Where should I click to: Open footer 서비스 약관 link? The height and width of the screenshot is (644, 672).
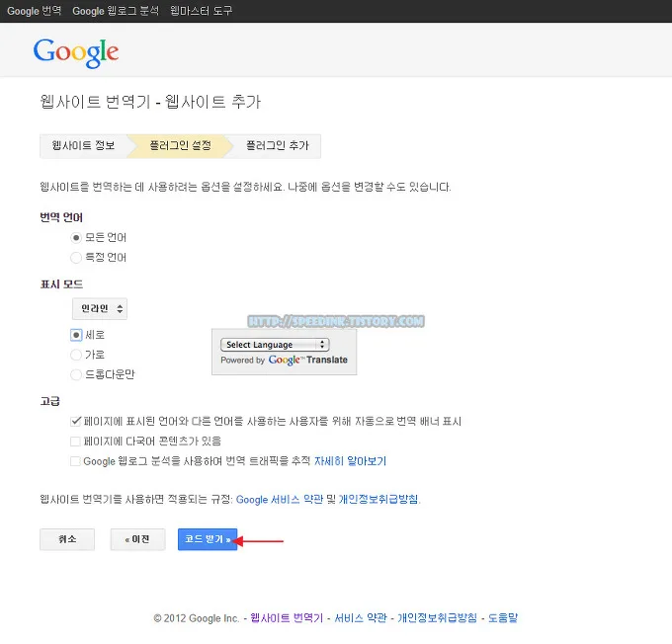coord(361,618)
